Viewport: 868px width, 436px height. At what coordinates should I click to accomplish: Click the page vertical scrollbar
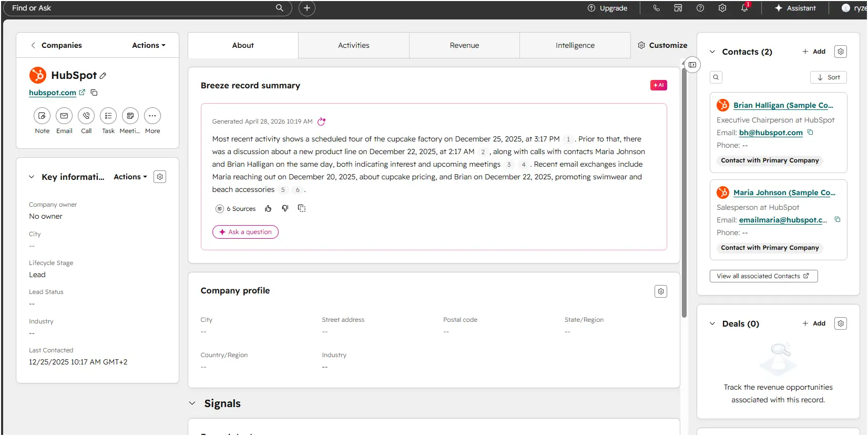[684, 193]
